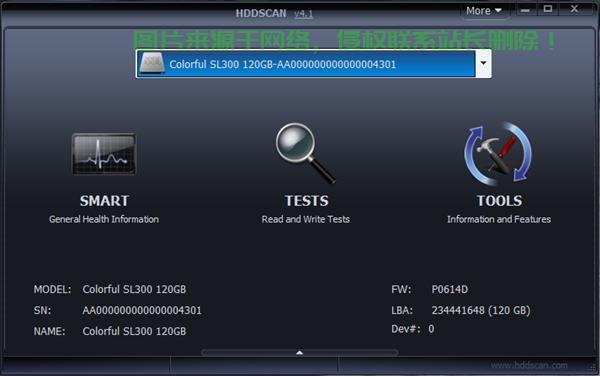The height and width of the screenshot is (376, 600).
Task: Click the TOOLS label
Action: (x=499, y=201)
